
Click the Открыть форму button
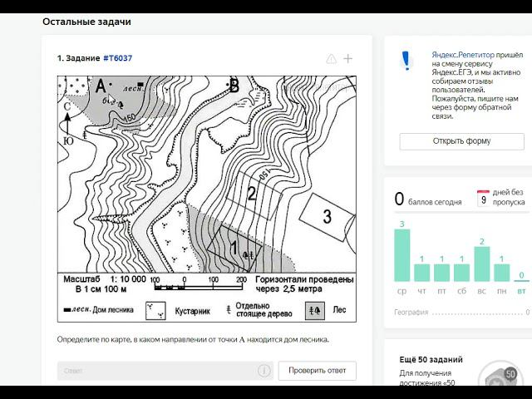(462, 141)
